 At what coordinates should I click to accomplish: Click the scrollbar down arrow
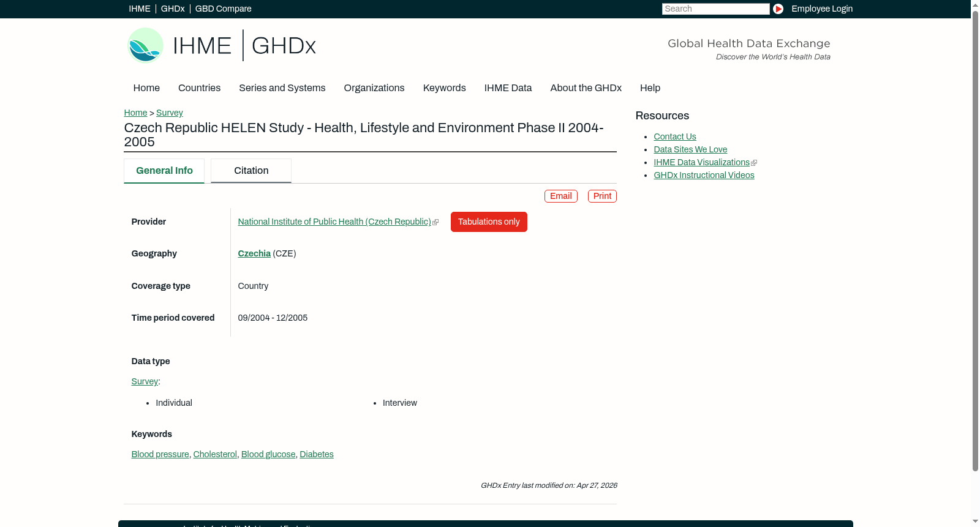pyautogui.click(x=975, y=522)
